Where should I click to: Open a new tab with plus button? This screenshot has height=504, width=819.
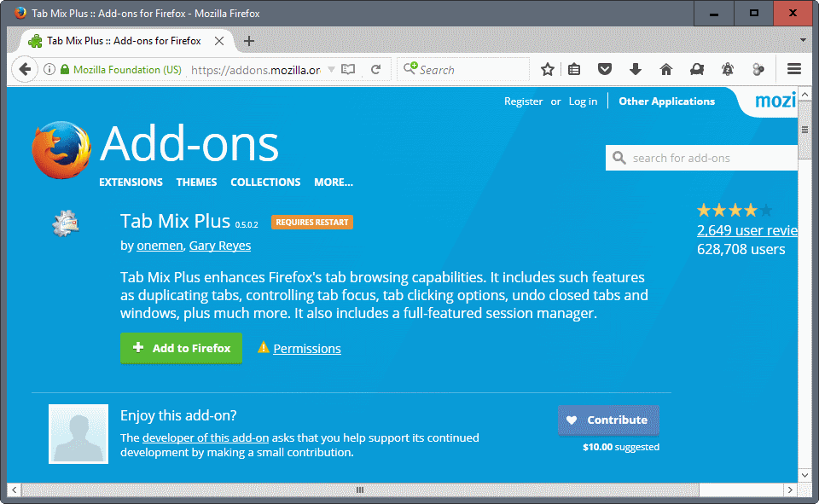(249, 41)
